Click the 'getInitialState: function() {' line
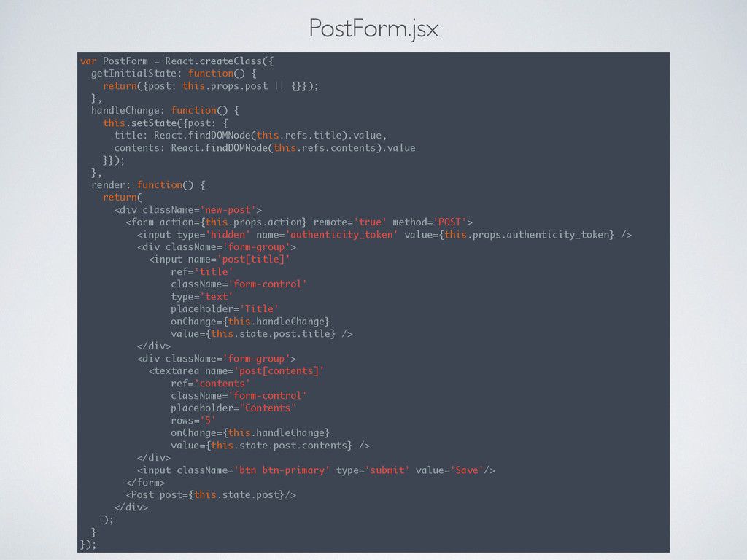Viewport: 747px width, 560px height. [174, 74]
